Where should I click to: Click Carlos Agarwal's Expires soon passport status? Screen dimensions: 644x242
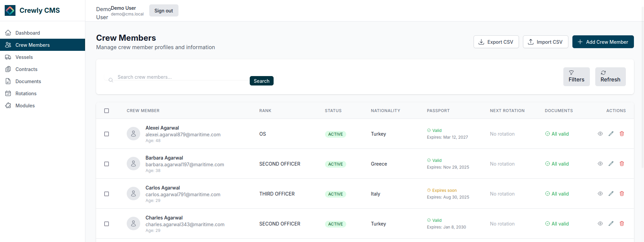tap(442, 191)
